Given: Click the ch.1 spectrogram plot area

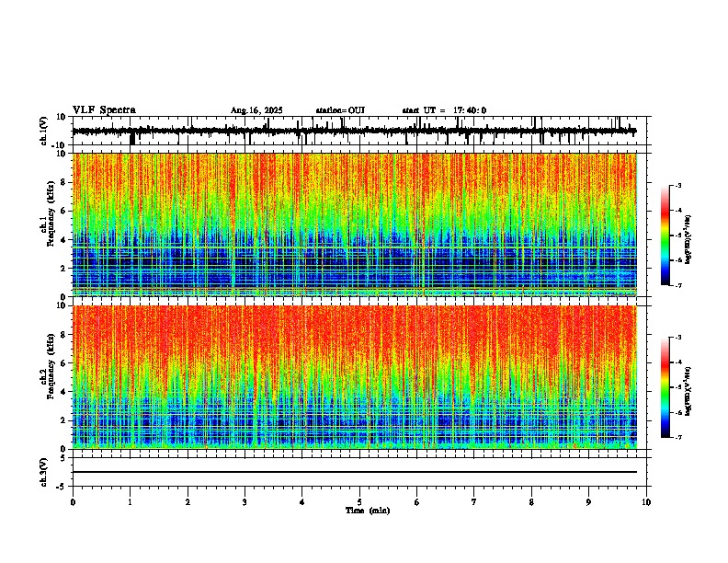Looking at the screenshot, I should [x=354, y=224].
